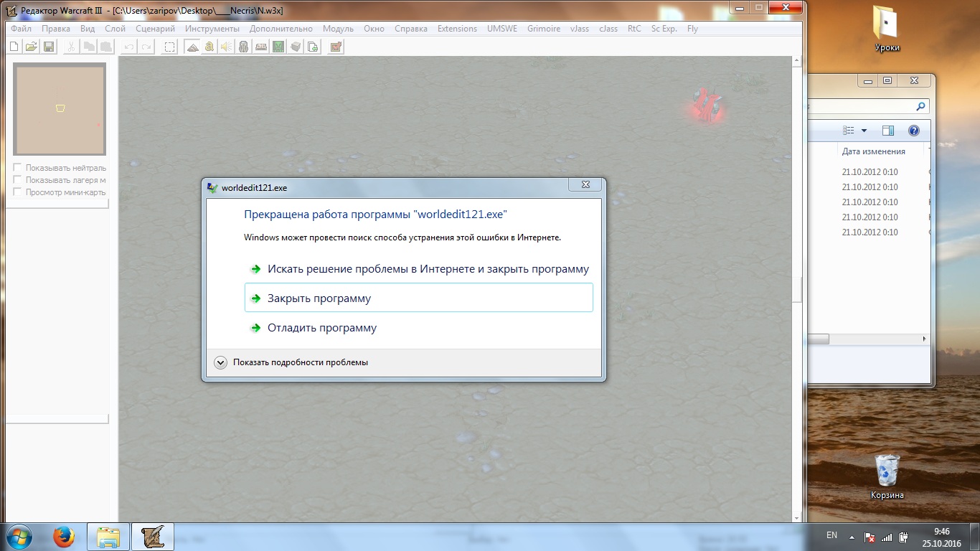Expand Показать подробности проблемы details
The image size is (980, 551).
click(x=291, y=362)
